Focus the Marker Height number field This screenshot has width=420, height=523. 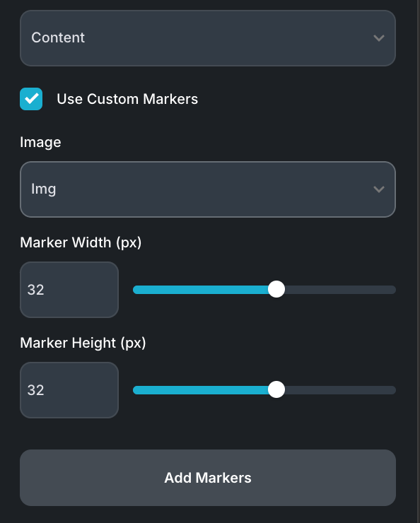[x=69, y=390]
